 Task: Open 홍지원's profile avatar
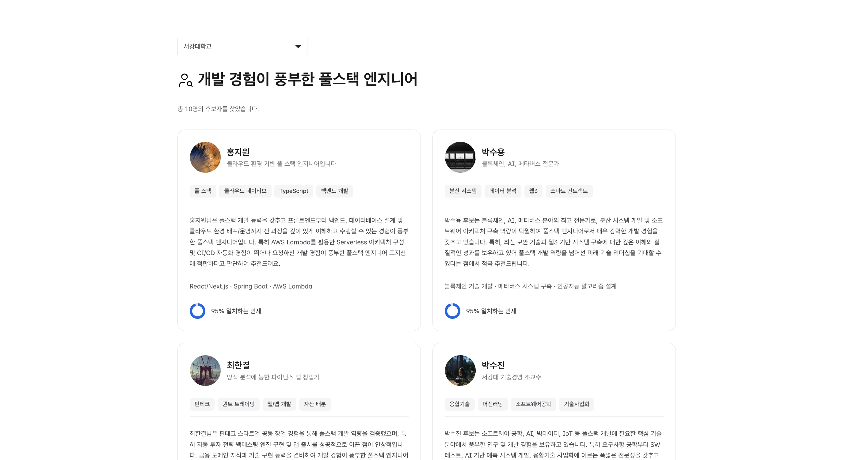click(205, 157)
